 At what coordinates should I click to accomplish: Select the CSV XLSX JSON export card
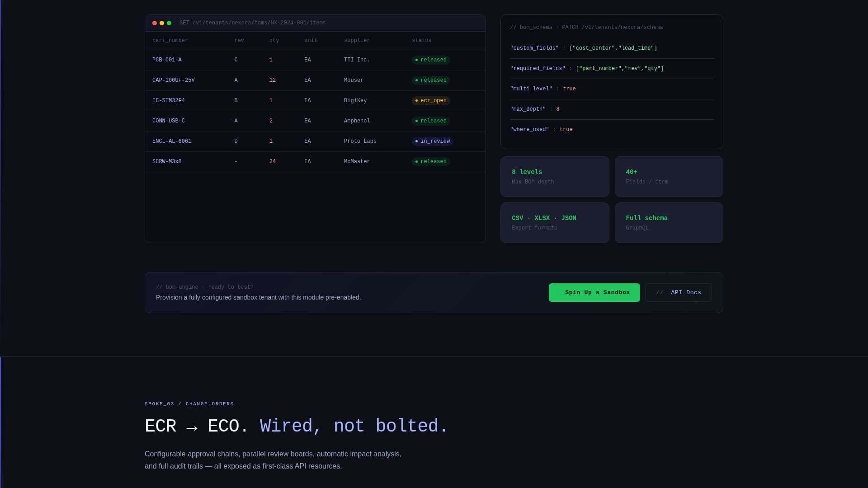point(554,223)
